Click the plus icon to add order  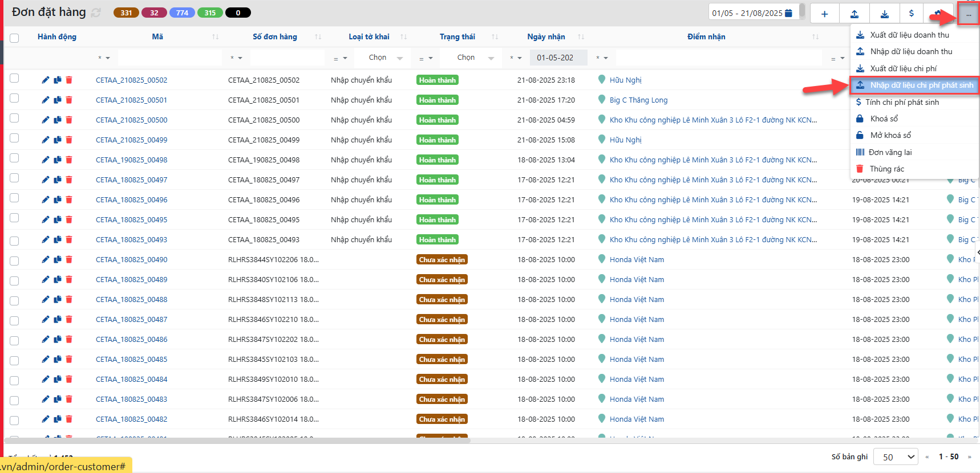click(824, 14)
